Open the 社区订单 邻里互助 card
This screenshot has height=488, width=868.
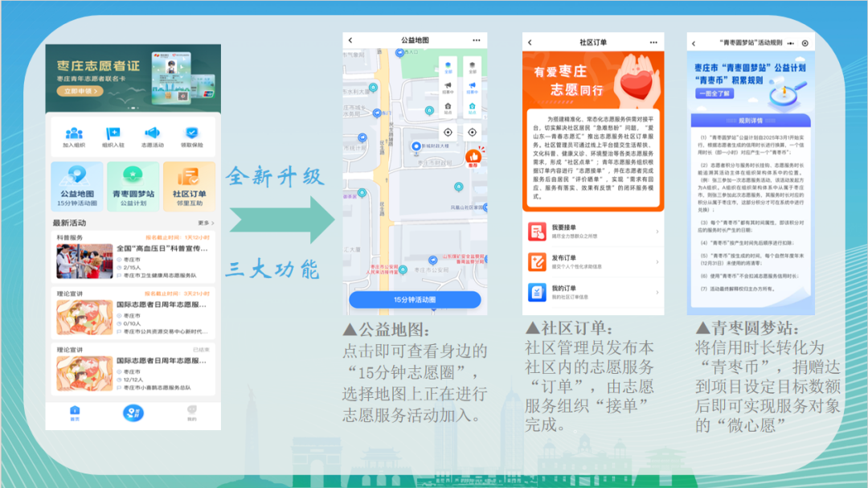click(x=189, y=187)
